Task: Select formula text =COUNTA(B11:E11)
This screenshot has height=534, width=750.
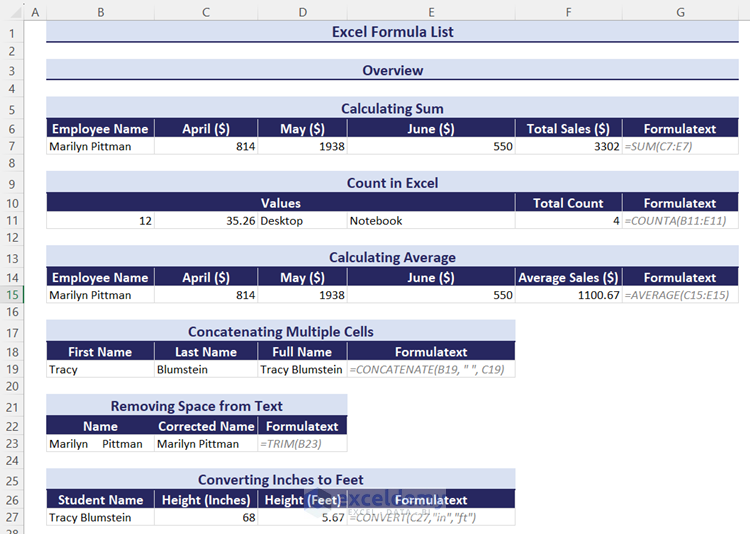Action: 680,221
